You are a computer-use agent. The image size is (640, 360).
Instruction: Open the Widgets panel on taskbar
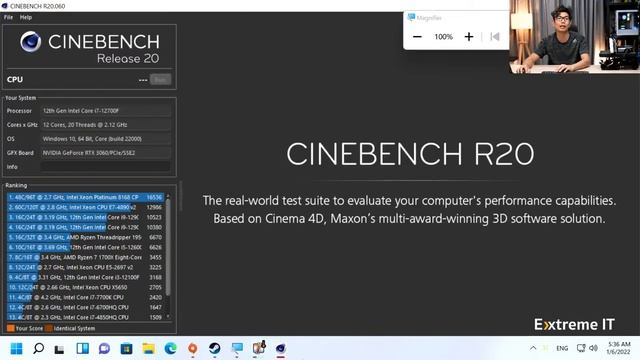tap(82, 349)
